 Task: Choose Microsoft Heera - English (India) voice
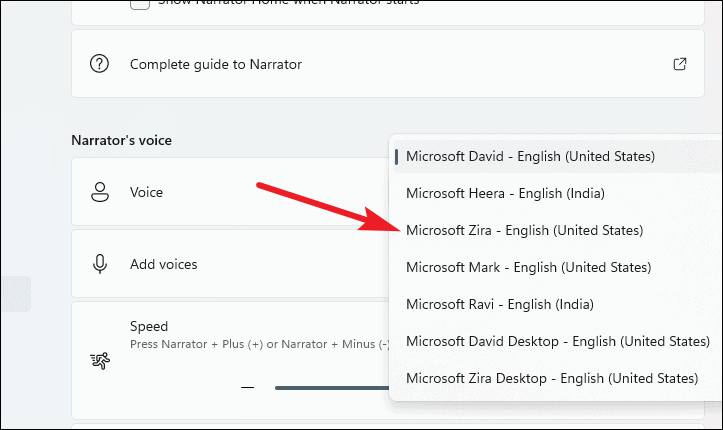(x=505, y=193)
